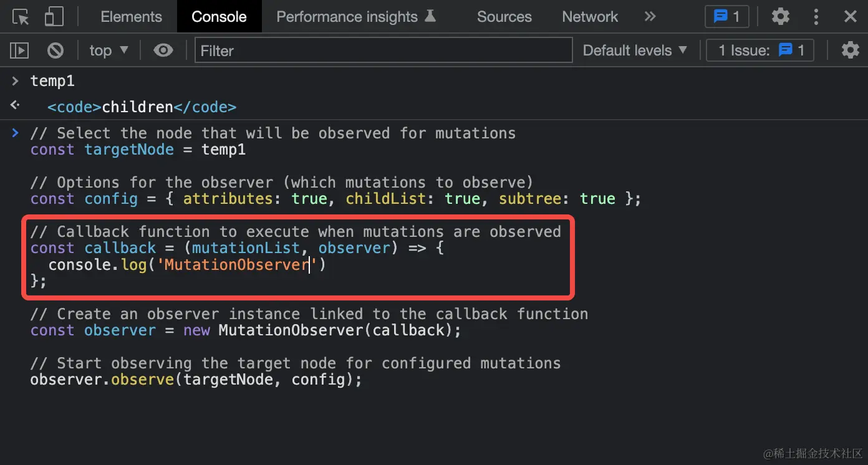The image size is (868, 465).
Task: Clear the console with the ban icon
Action: coord(55,50)
